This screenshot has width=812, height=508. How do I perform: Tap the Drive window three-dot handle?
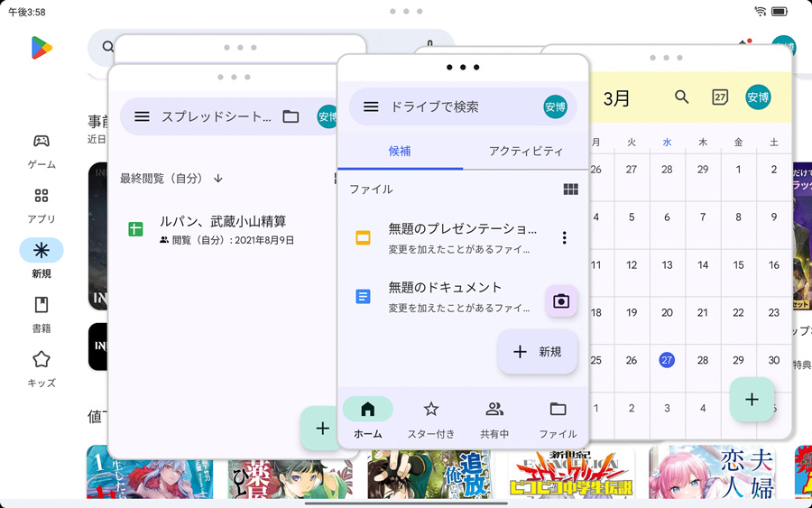tap(463, 68)
